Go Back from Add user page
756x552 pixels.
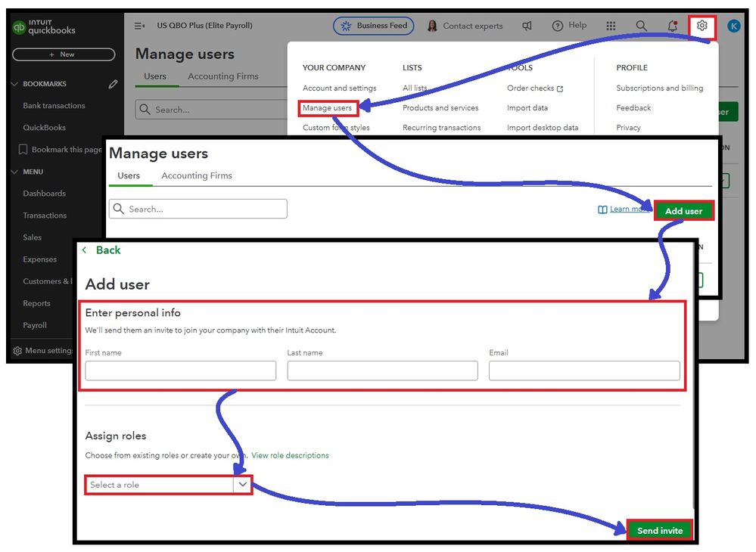tap(102, 250)
